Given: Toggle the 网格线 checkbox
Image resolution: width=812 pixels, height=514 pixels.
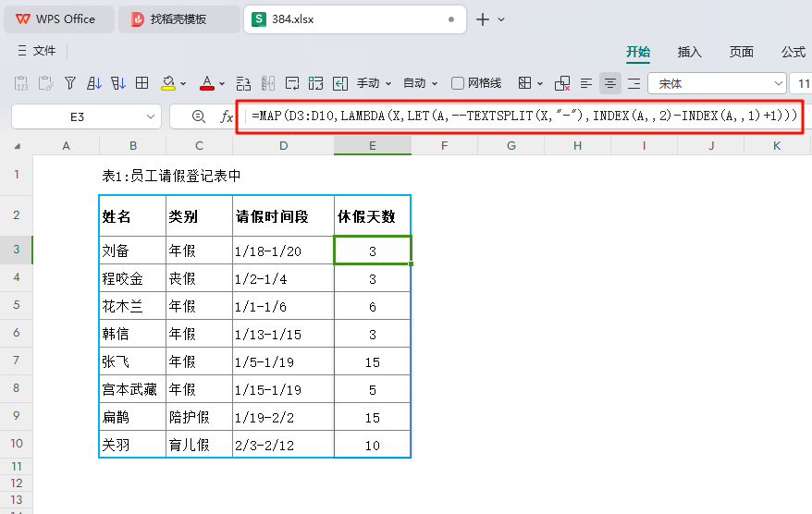Looking at the screenshot, I should tap(457, 83).
